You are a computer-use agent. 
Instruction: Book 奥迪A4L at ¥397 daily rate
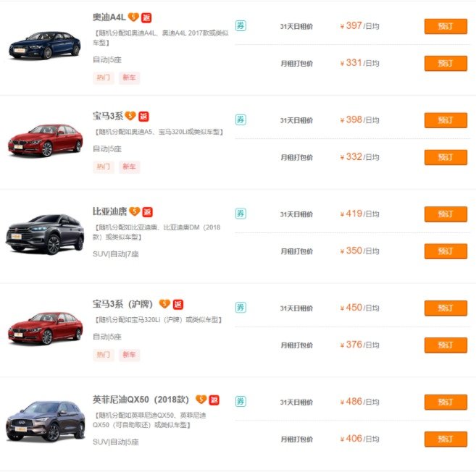click(446, 26)
